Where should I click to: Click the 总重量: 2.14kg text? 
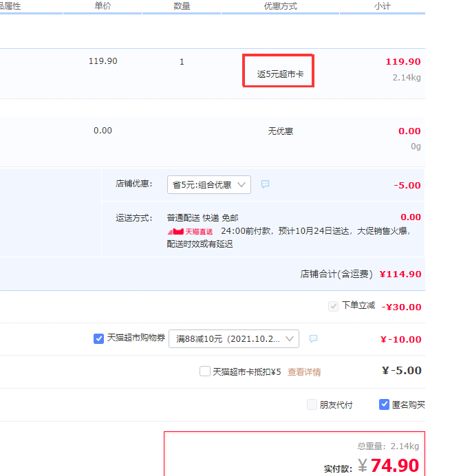point(388,446)
